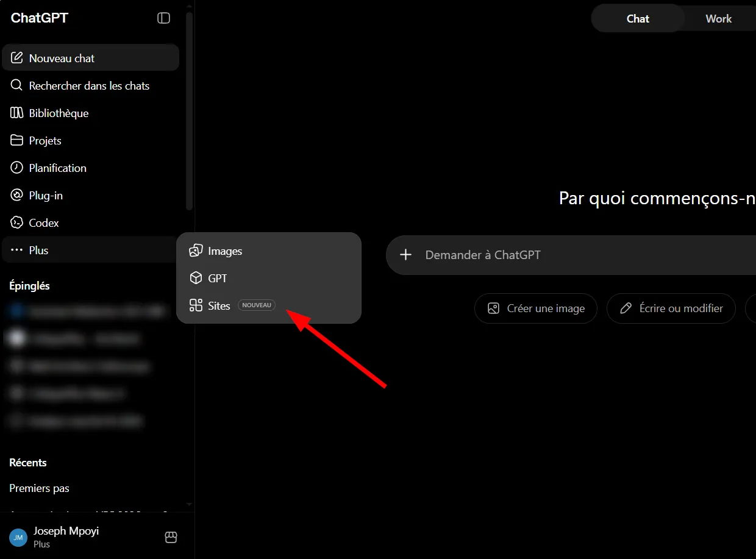This screenshot has height=559, width=756.
Task: Click the GPT cube icon
Action: point(196,278)
